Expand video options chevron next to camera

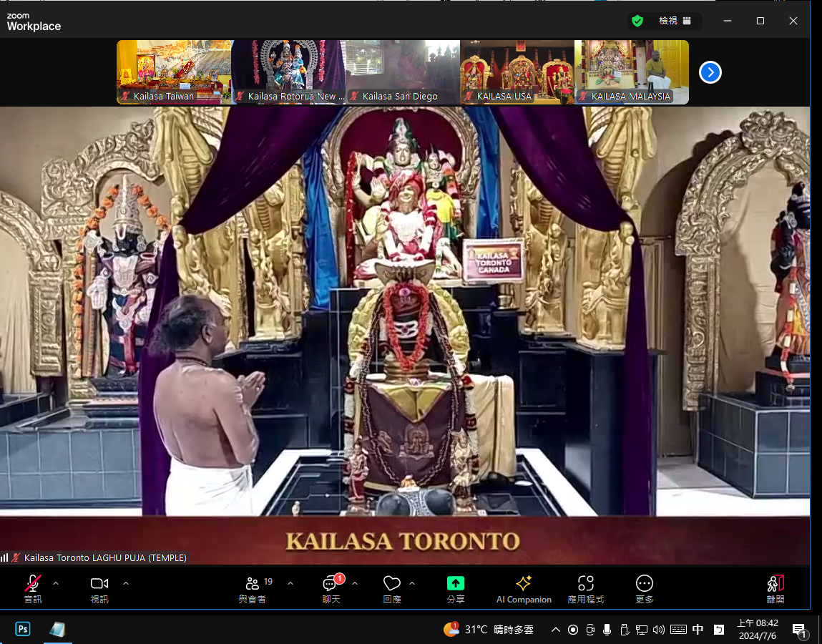point(126,583)
